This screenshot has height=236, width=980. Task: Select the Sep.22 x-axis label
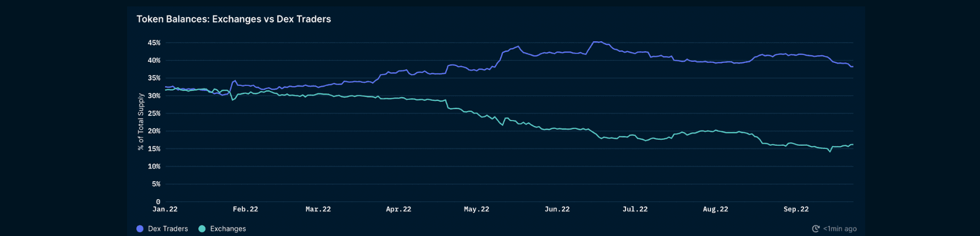(x=796, y=209)
